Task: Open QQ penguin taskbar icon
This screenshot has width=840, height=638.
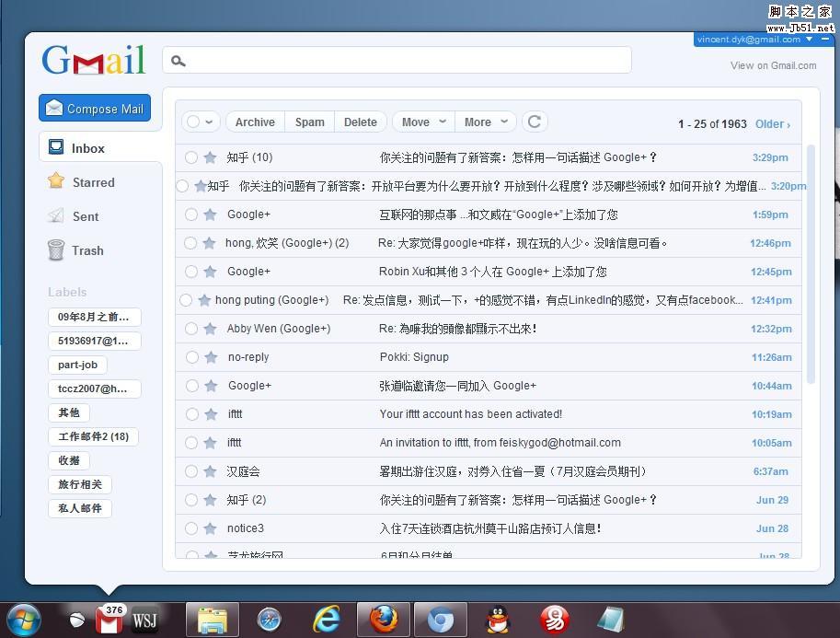Action: 498,621
